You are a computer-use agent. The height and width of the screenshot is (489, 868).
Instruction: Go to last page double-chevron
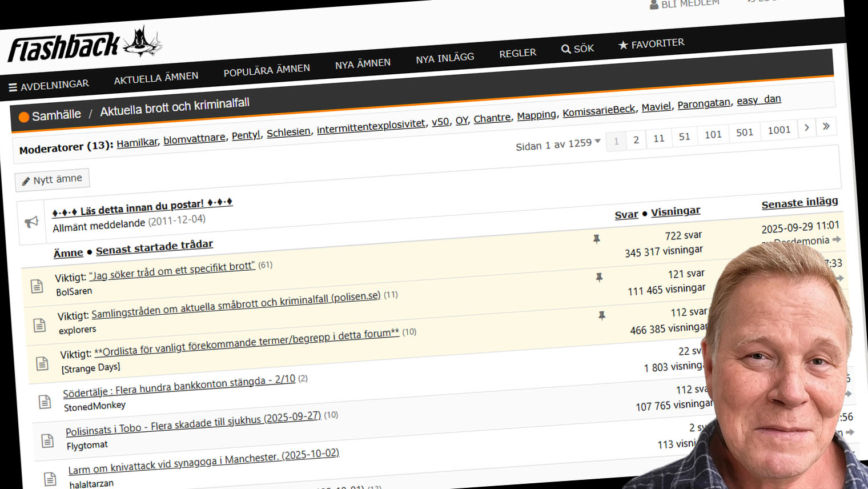[x=826, y=126]
